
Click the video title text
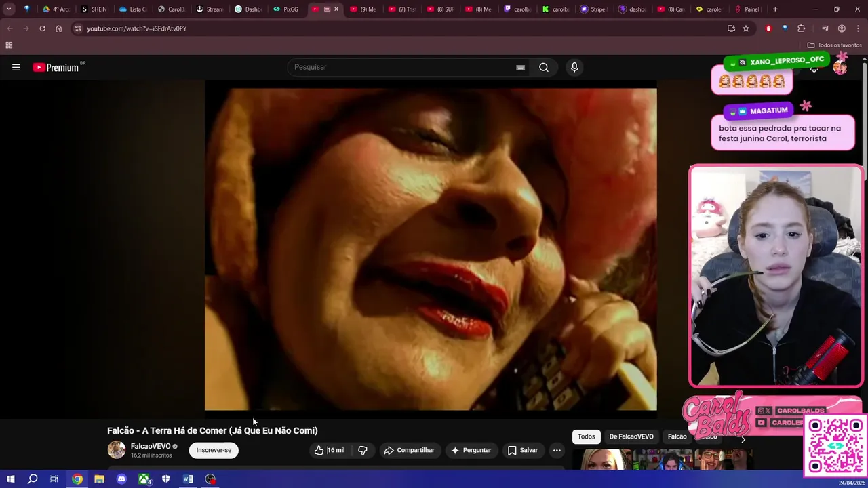[212, 430]
